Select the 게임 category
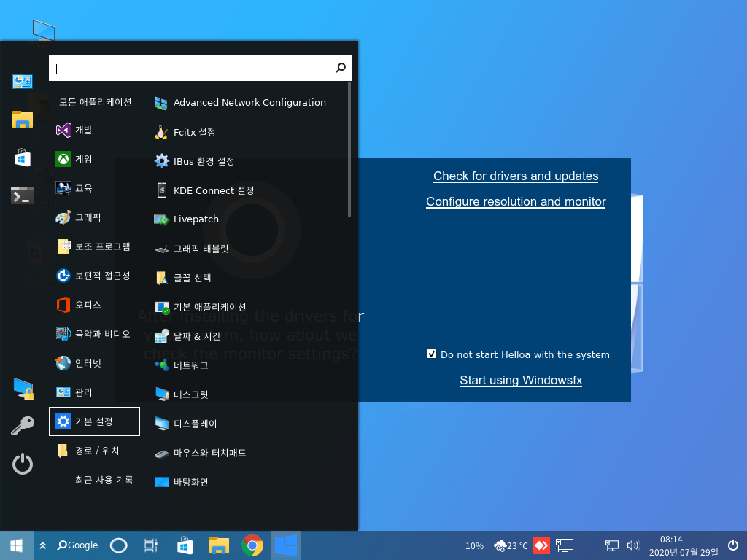Viewport: 747px width, 560px height. click(74, 159)
